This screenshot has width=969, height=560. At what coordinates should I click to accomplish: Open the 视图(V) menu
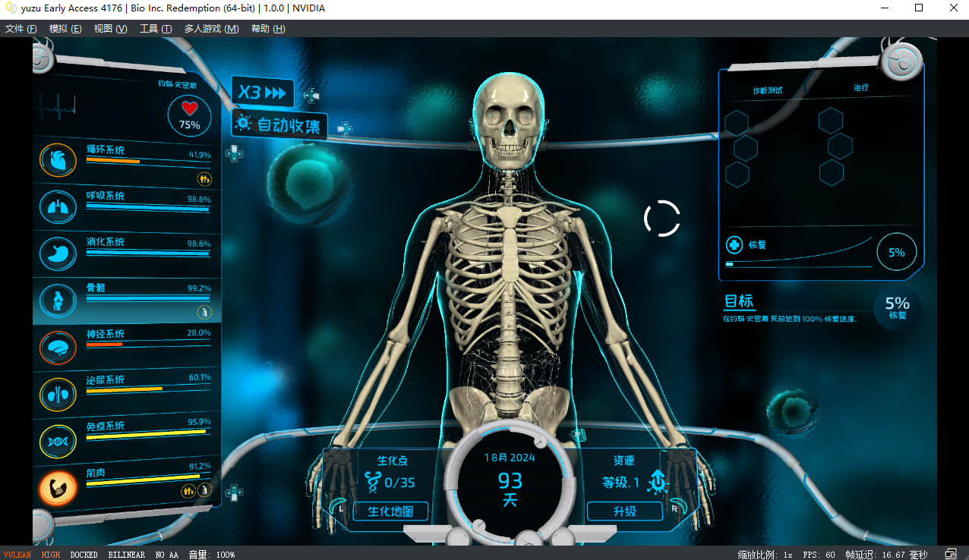(x=110, y=29)
